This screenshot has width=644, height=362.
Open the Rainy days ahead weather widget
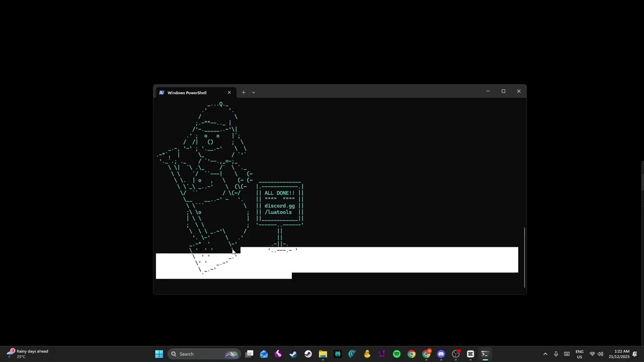tap(28, 354)
